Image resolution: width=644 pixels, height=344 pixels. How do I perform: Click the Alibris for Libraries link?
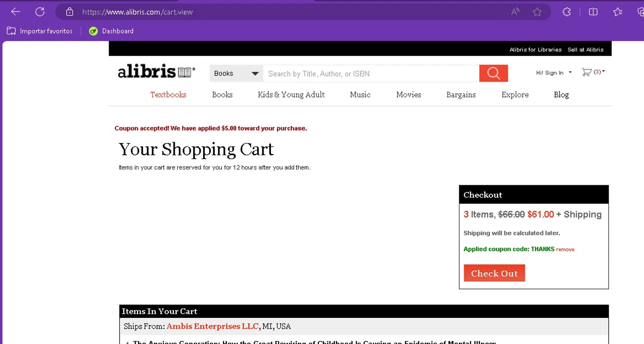535,49
